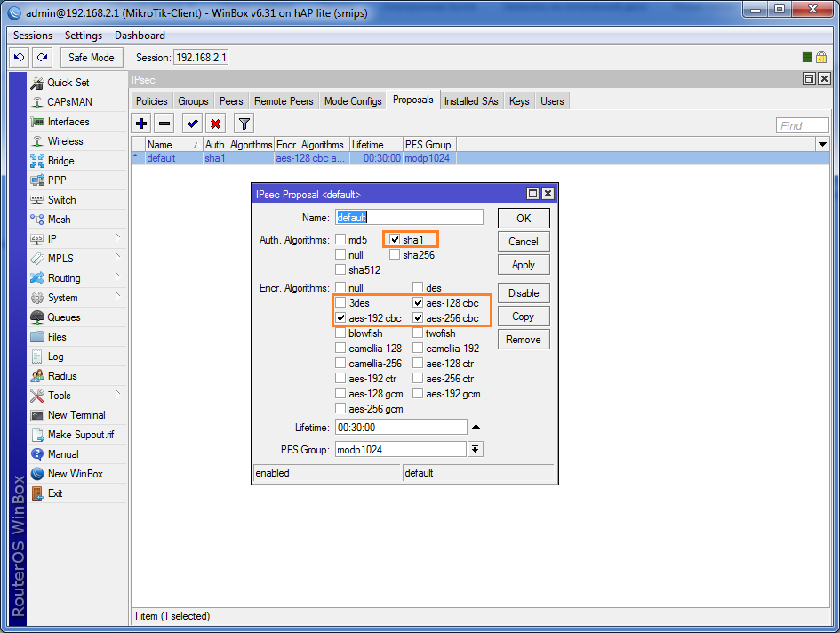Enable the 3des encryption checkbox

coord(340,303)
